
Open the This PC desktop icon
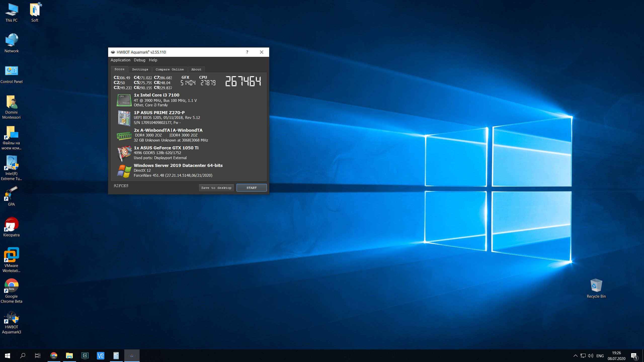pos(12,13)
